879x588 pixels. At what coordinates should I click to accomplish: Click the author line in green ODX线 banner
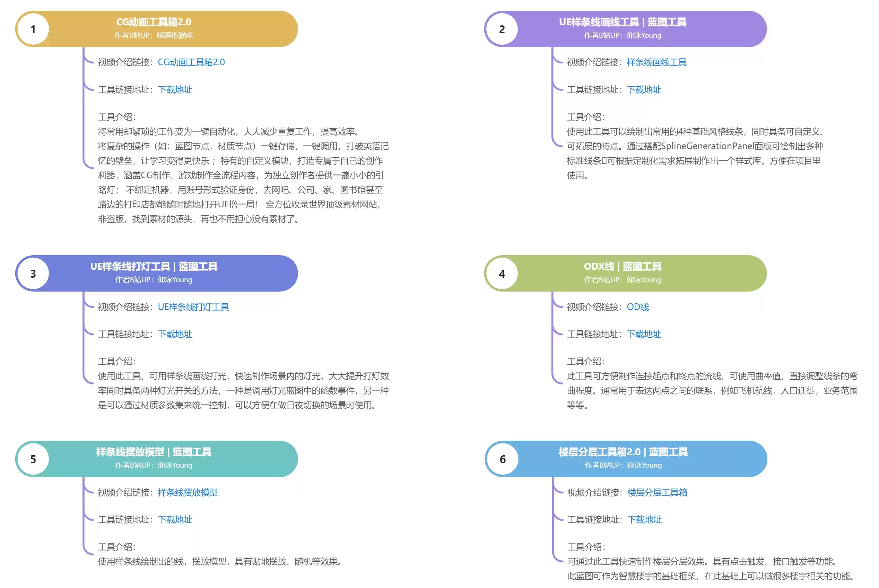coord(623,280)
